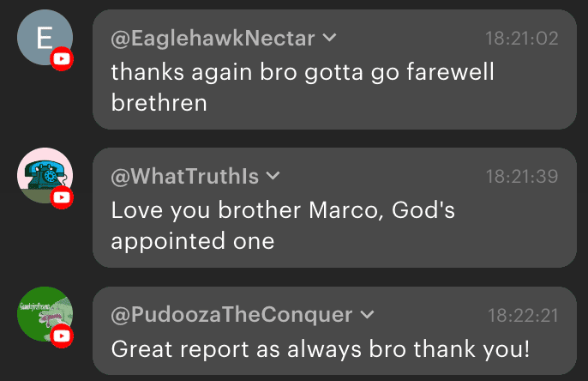The height and width of the screenshot is (381, 588).
Task: Click YouTube badge on WhatTruthIs's avatar
Action: click(62, 198)
